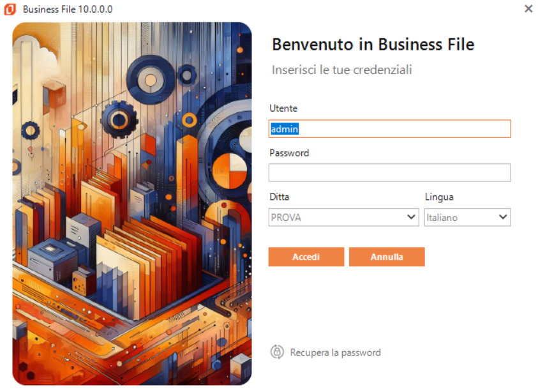Click the Password field label

pyautogui.click(x=289, y=153)
